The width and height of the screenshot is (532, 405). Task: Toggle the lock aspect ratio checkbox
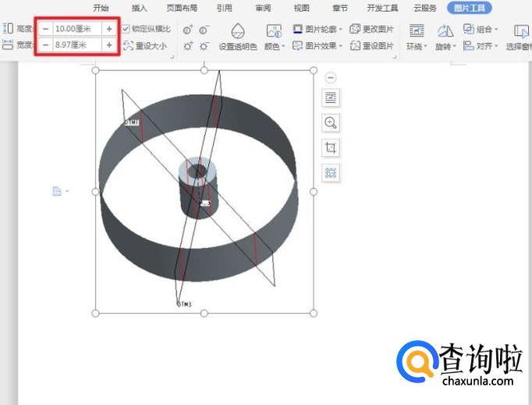pos(126,29)
